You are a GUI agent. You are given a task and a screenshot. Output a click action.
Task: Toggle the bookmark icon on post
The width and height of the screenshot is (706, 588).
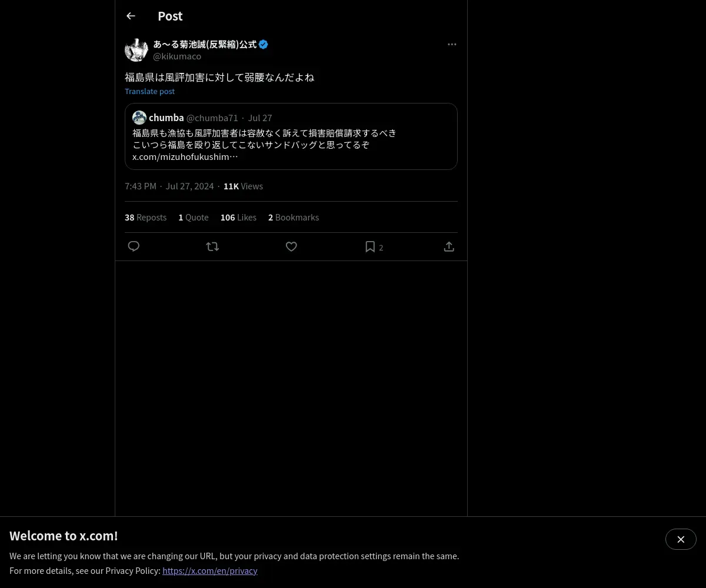coord(370,246)
